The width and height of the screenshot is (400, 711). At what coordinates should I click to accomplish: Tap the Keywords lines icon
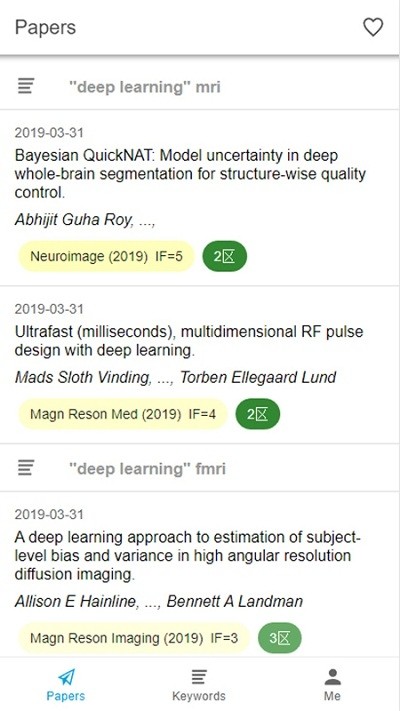point(199,677)
